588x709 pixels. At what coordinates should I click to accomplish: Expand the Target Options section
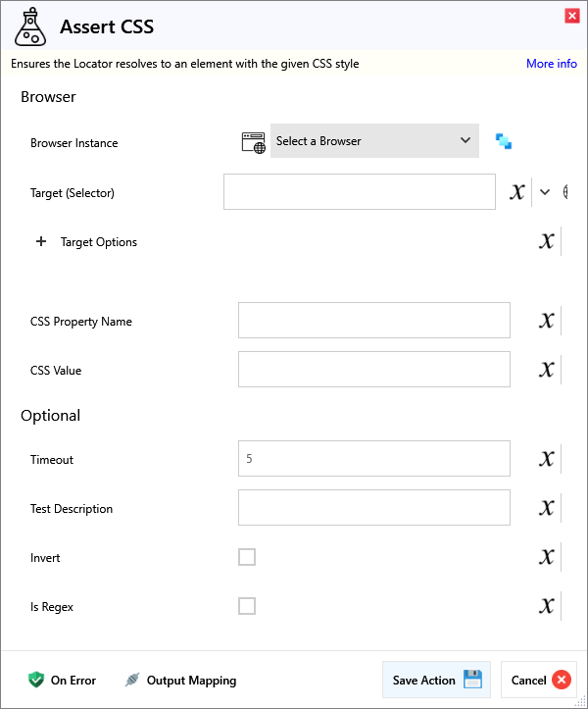[41, 242]
